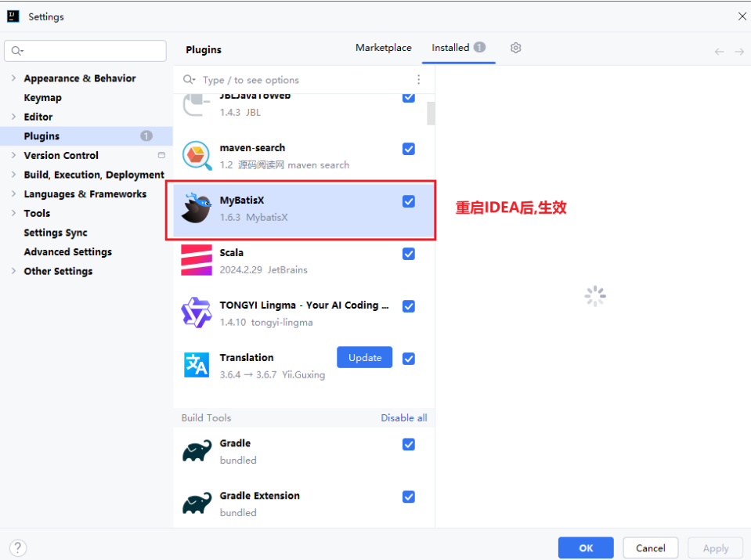
Task: Toggle the JBLJavaToWeb plugin checkbox
Action: coord(409,98)
